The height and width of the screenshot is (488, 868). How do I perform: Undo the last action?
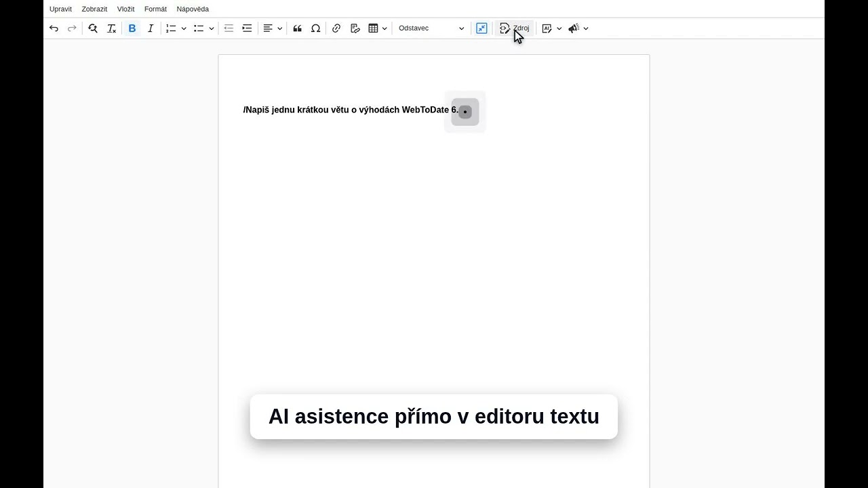coord(54,28)
